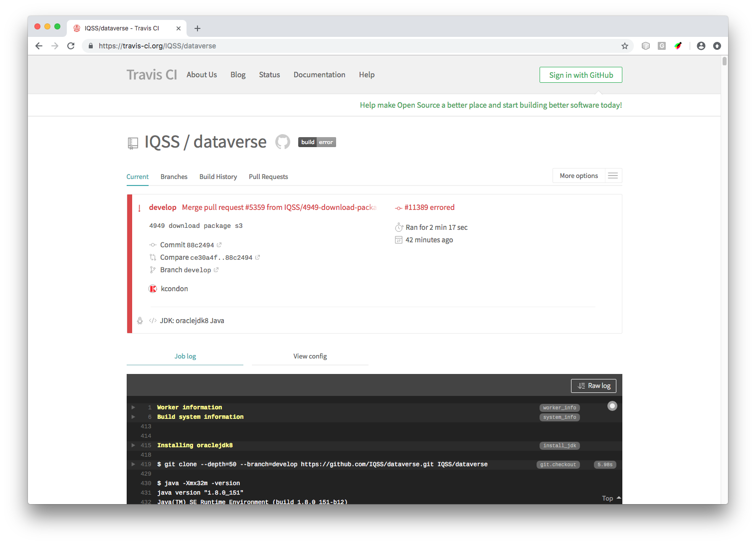Select the Job log tab
This screenshot has width=756, height=544.
(185, 356)
